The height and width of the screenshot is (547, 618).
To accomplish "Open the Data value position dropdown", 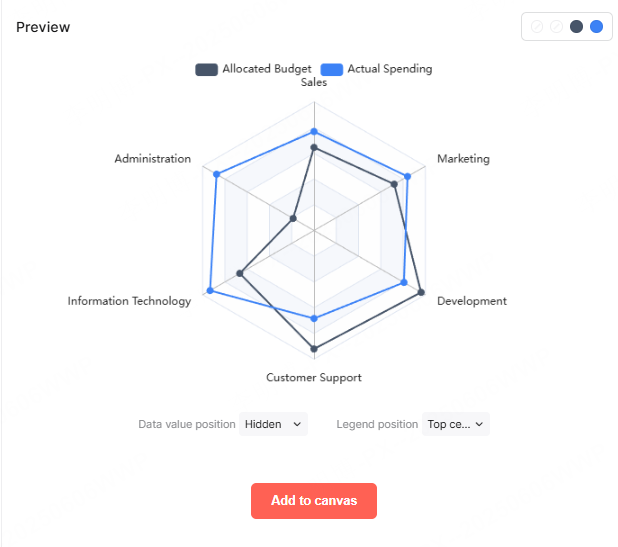I will point(273,424).
